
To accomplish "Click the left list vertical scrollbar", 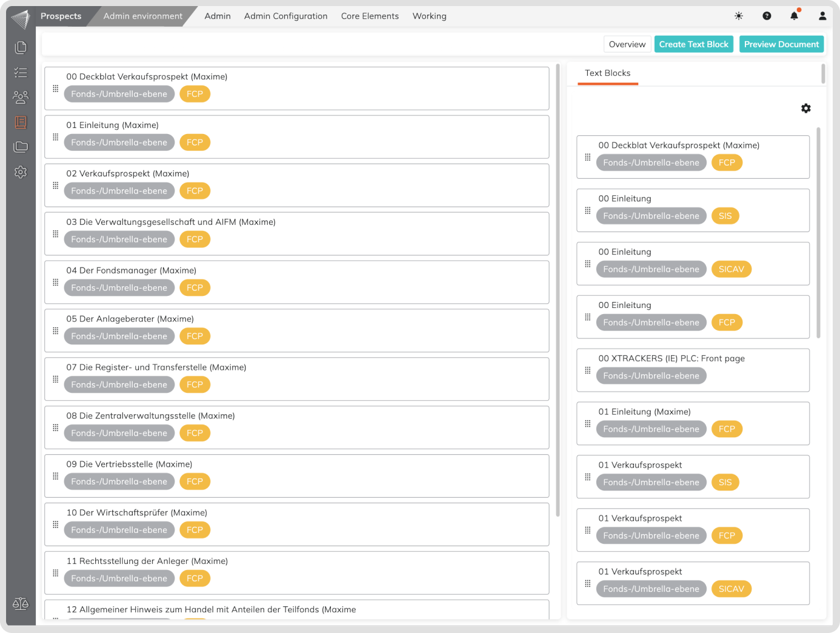I will coord(558,291).
